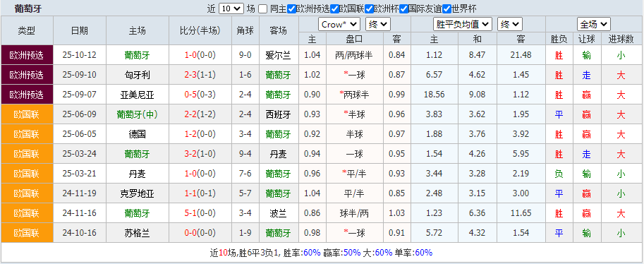Click the 11.65 away odds value
This screenshot has width=644, height=264.
click(x=521, y=213)
